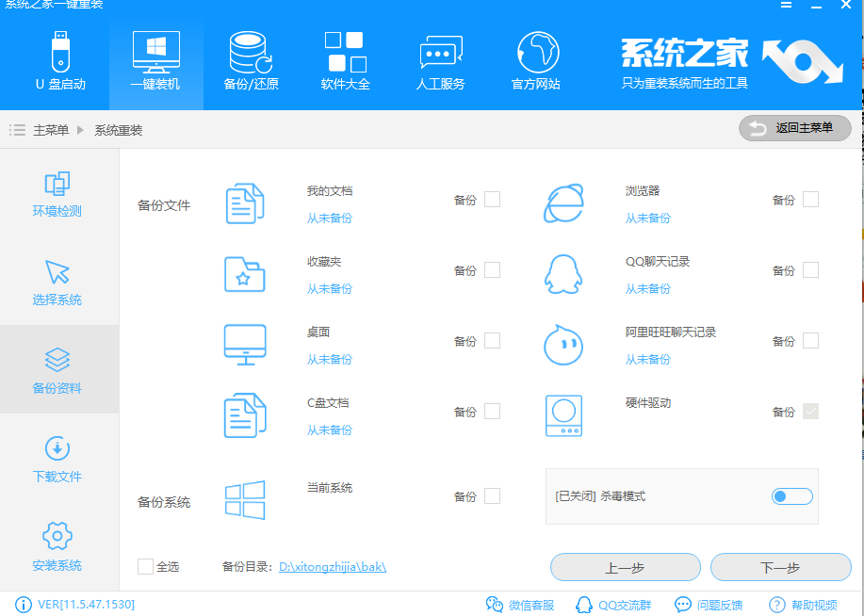
Task: Turn on 杀毒模式 antivirus switch
Action: [791, 496]
